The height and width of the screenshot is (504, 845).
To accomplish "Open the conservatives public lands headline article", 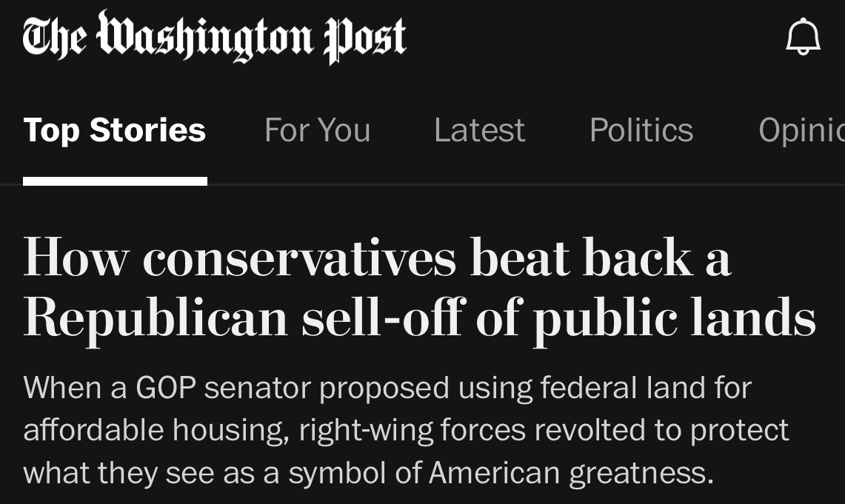I will (x=419, y=288).
